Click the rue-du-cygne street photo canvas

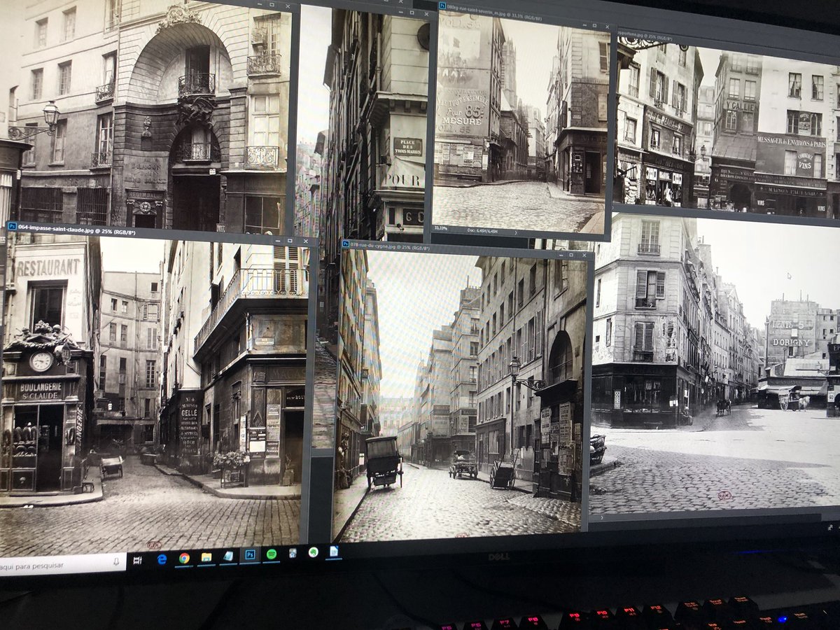pyautogui.click(x=462, y=395)
